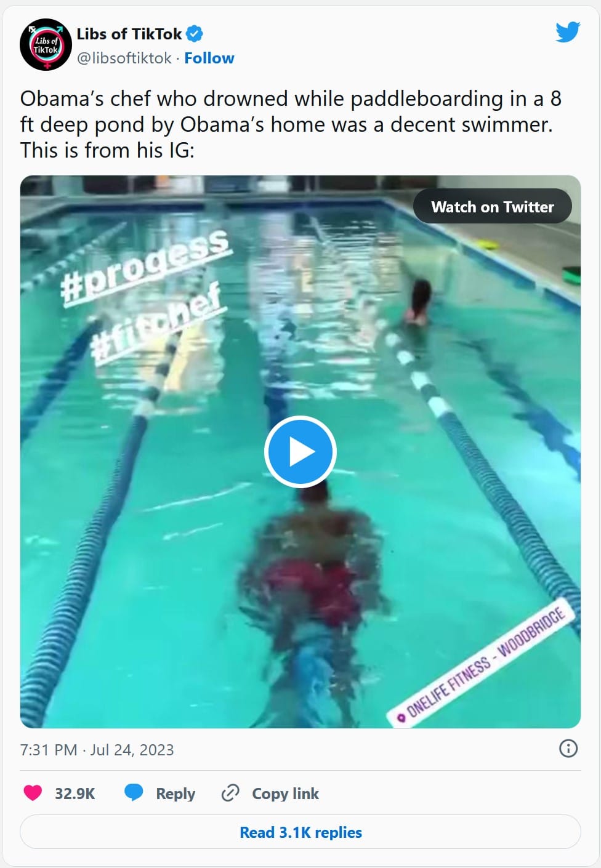Click the @libsoftiktok handle
This screenshot has width=601, height=868.
124,58
